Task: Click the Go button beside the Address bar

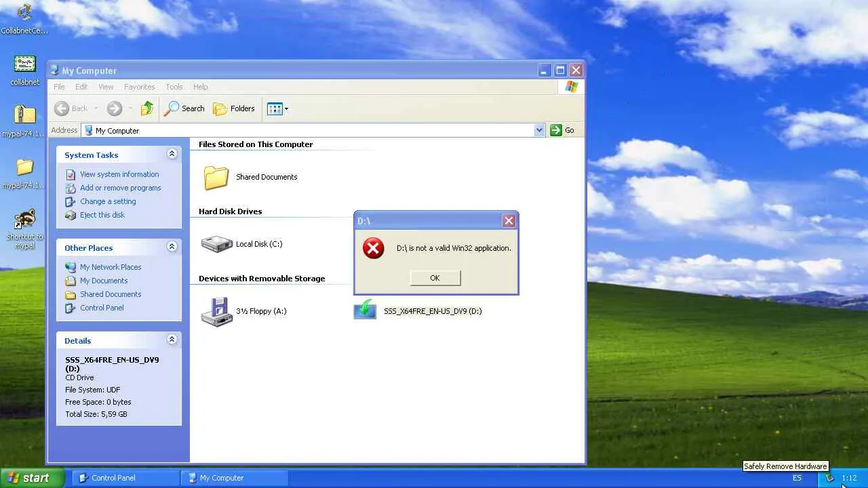Action: (x=562, y=130)
